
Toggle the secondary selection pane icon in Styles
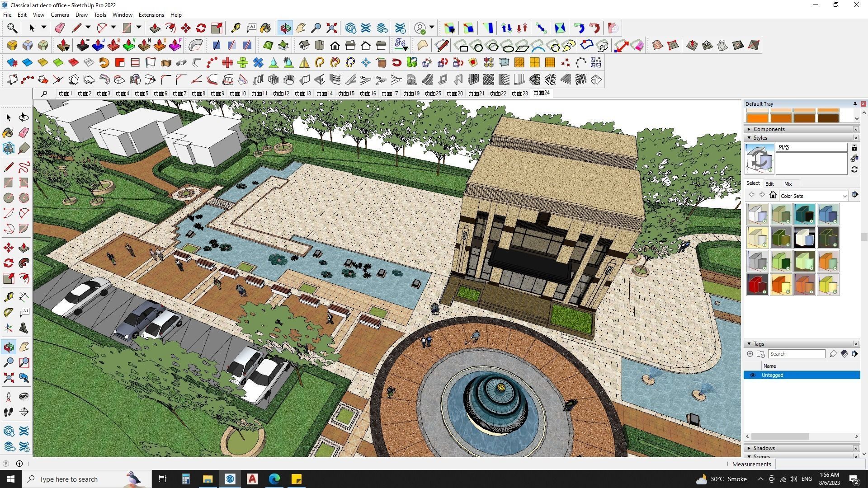coord(854,148)
